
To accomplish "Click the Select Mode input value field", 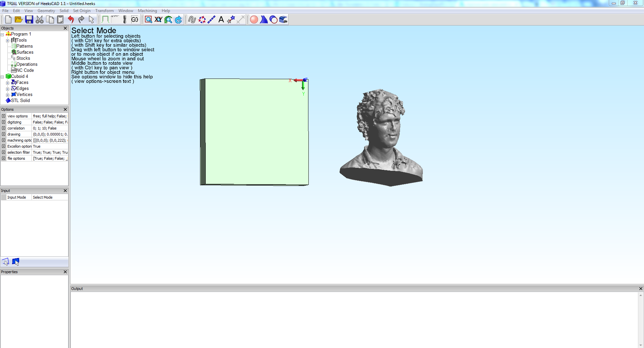I will tap(50, 197).
